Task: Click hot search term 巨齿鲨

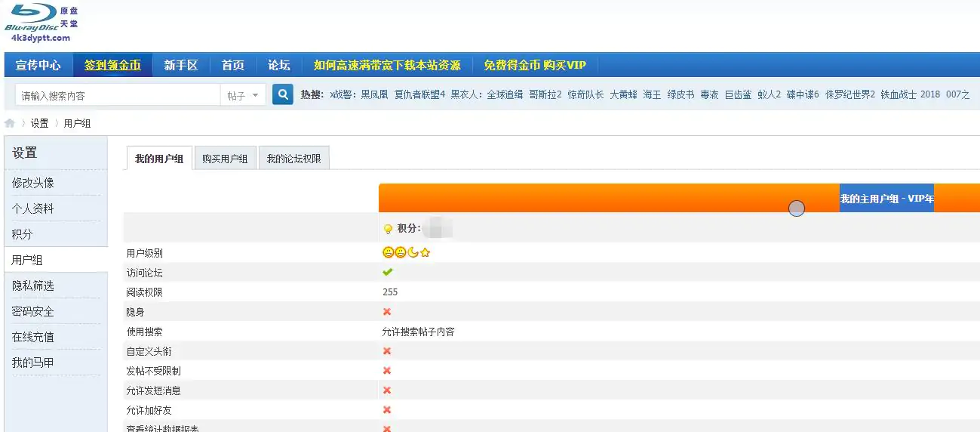Action: tap(738, 94)
